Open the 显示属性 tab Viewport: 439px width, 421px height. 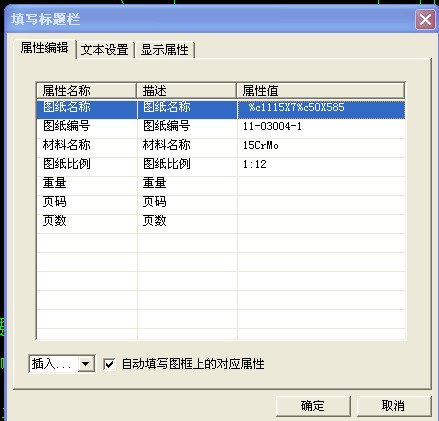point(165,50)
